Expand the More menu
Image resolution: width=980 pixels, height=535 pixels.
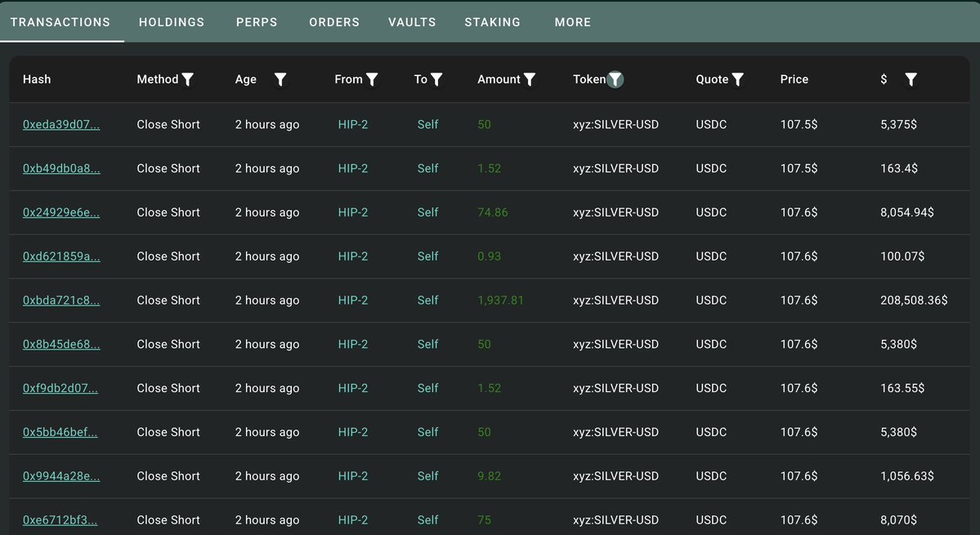tap(572, 22)
